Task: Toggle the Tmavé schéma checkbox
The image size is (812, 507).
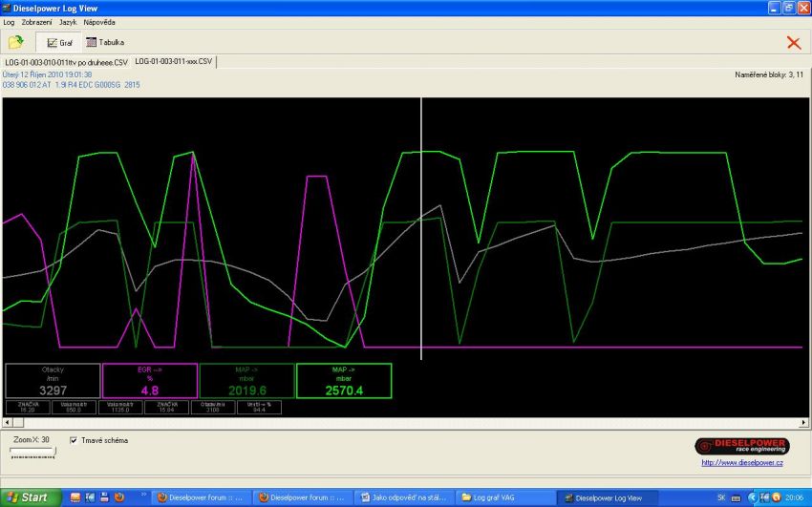Action: (74, 440)
